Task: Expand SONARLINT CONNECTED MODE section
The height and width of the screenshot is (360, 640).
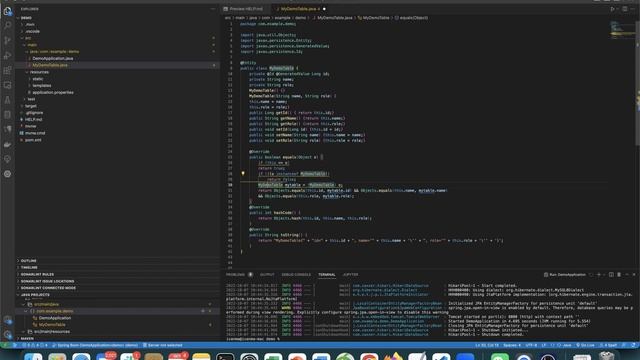Action: 47,288
